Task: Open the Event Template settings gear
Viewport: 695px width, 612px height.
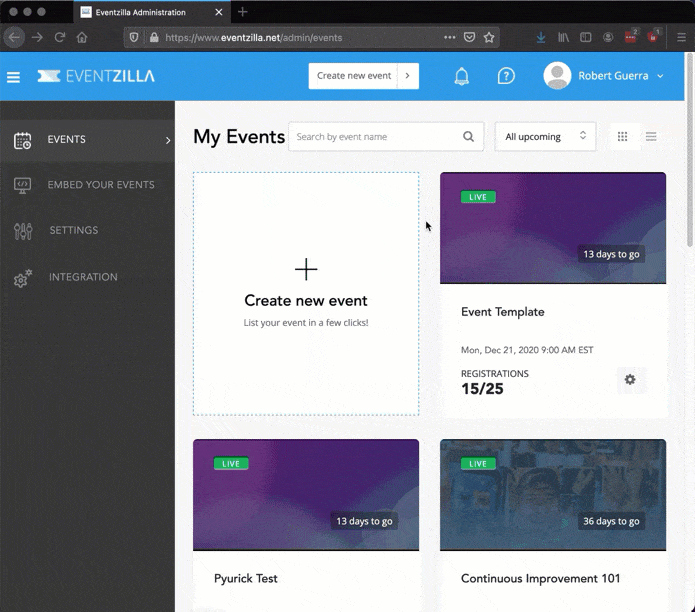Action: coord(630,379)
